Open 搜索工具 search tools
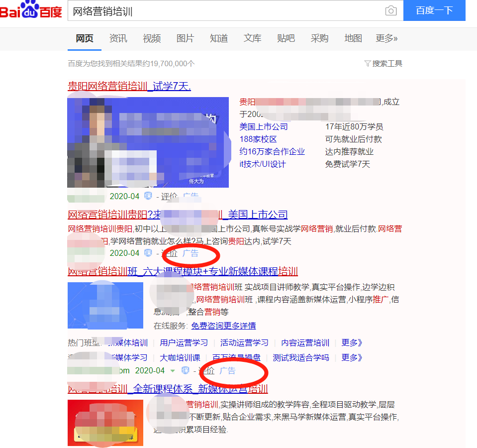Screen dimensions: 477x448 (x=387, y=63)
